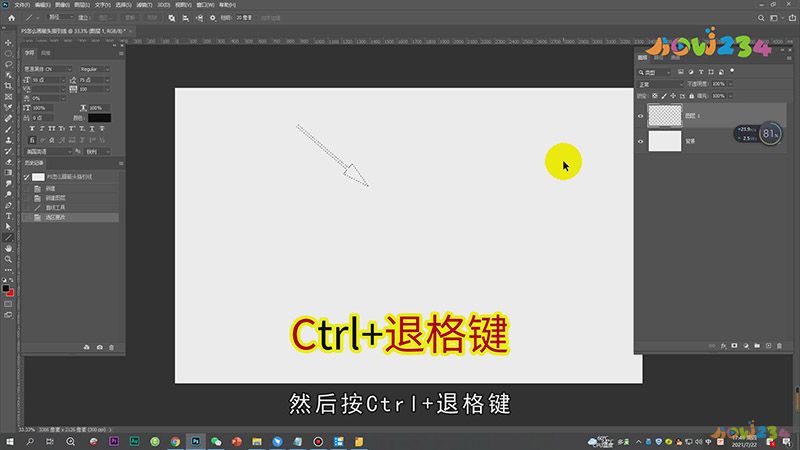This screenshot has height=450, width=800.
Task: Toggle lock image pixels brush icon
Action: click(664, 96)
